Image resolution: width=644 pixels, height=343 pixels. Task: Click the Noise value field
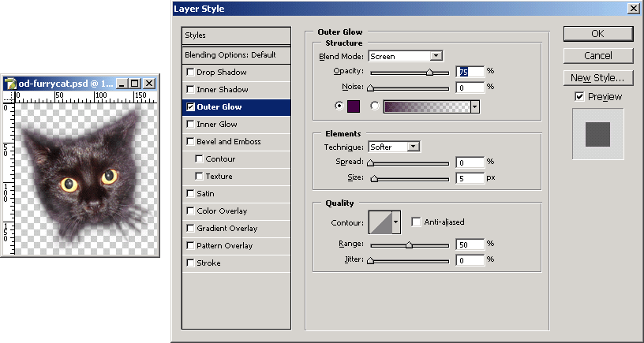coord(470,88)
